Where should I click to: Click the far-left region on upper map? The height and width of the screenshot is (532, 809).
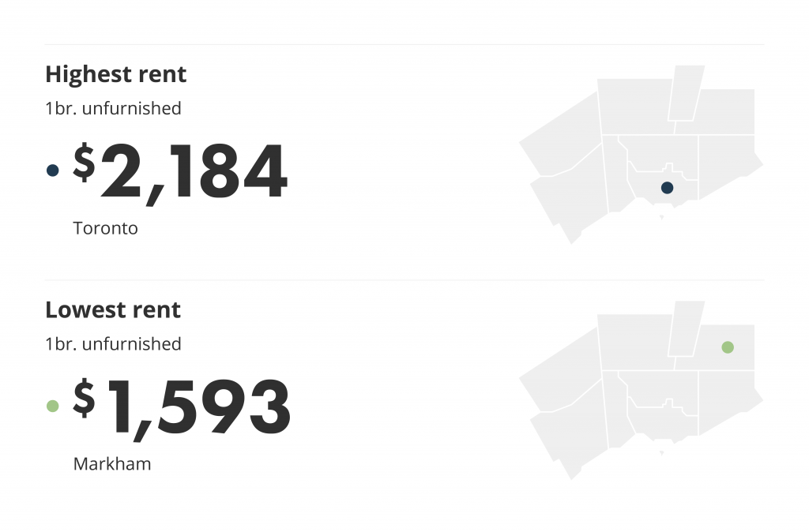pyautogui.click(x=561, y=137)
